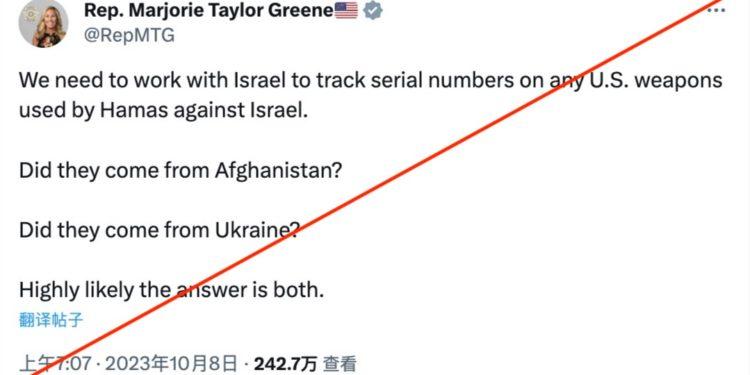750x375 pixels.
Task: Click the word 'Hamas' in the tweet
Action: [x=134, y=111]
